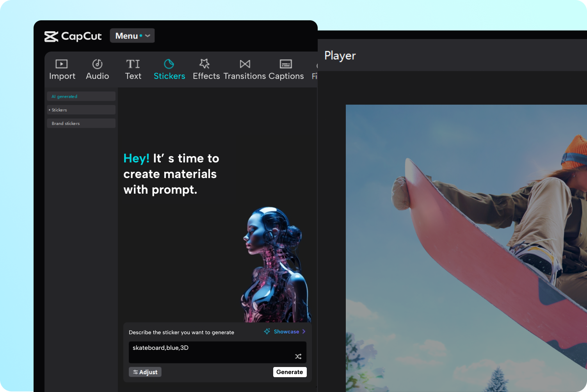587x392 pixels.
Task: Select the Audio tool icon
Action: 97,64
